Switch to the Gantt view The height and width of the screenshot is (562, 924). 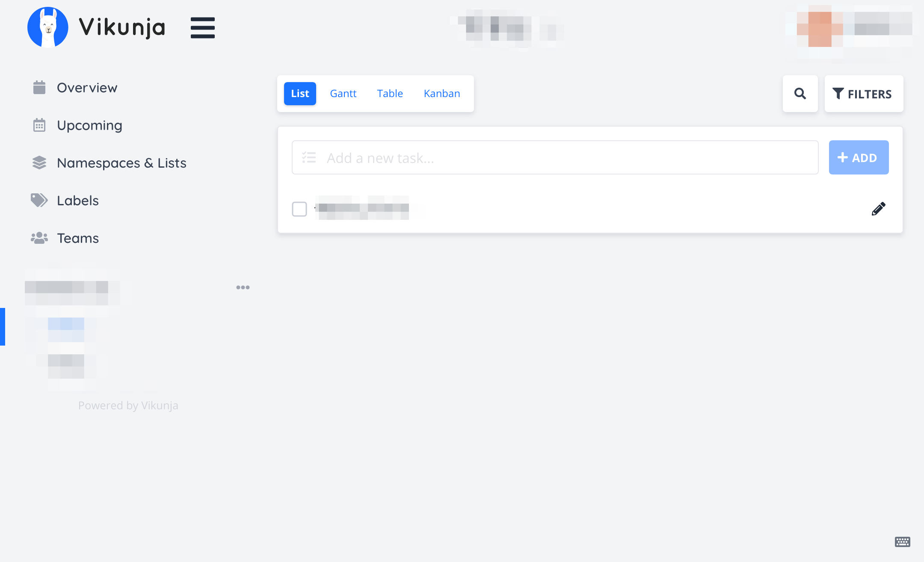(343, 94)
